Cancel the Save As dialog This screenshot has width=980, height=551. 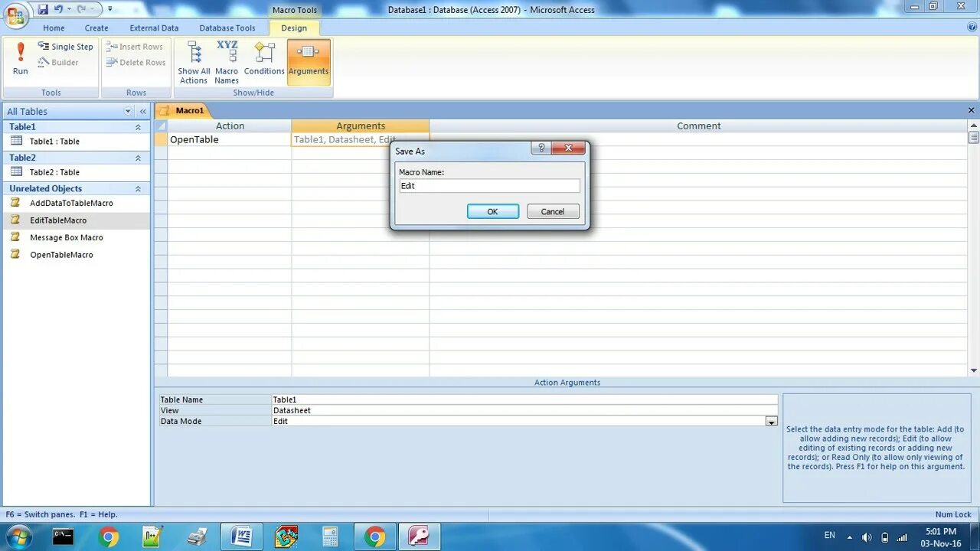click(x=553, y=212)
